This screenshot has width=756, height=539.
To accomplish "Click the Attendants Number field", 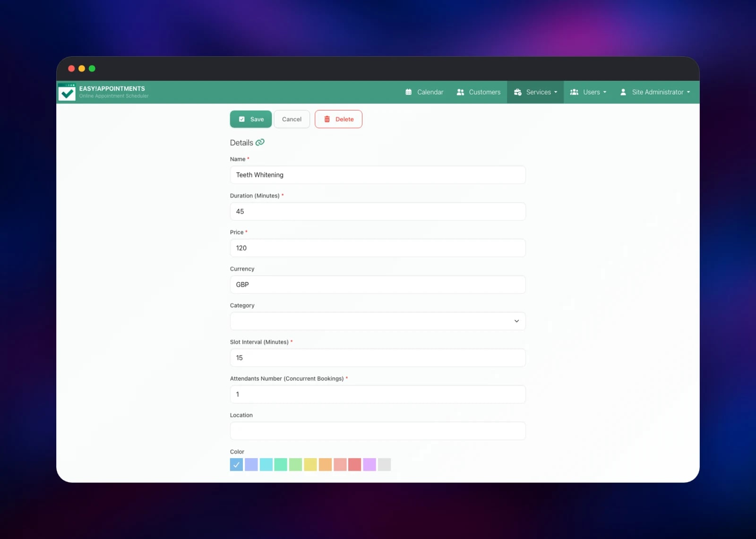I will [x=378, y=394].
